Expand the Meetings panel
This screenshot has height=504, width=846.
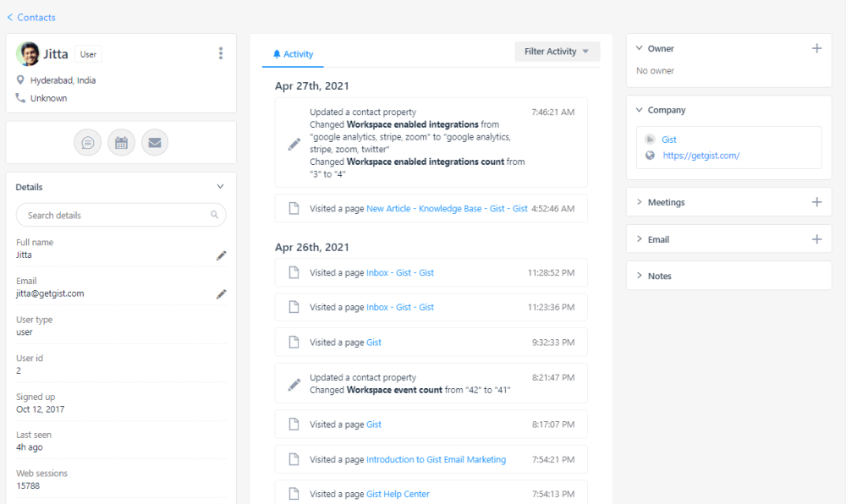point(640,201)
